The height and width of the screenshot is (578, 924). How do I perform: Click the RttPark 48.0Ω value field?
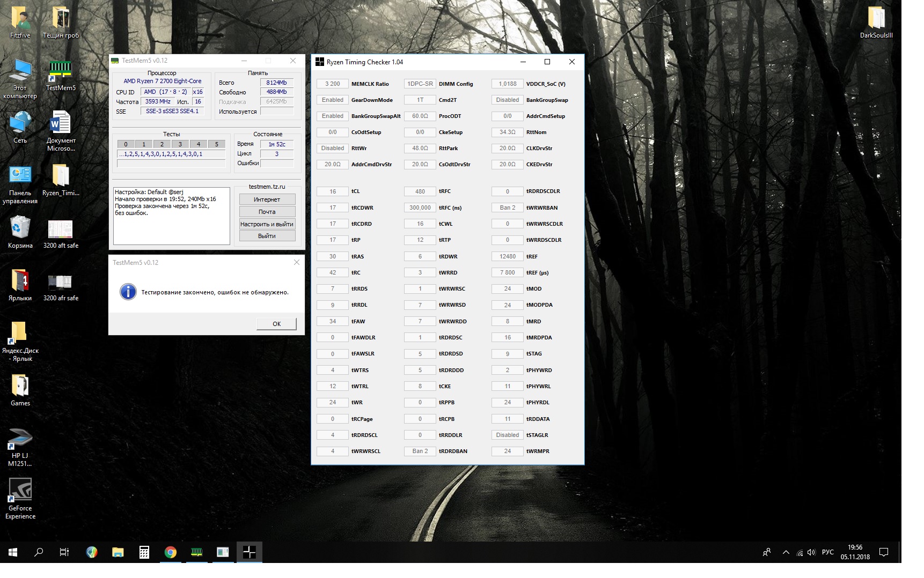coord(420,148)
